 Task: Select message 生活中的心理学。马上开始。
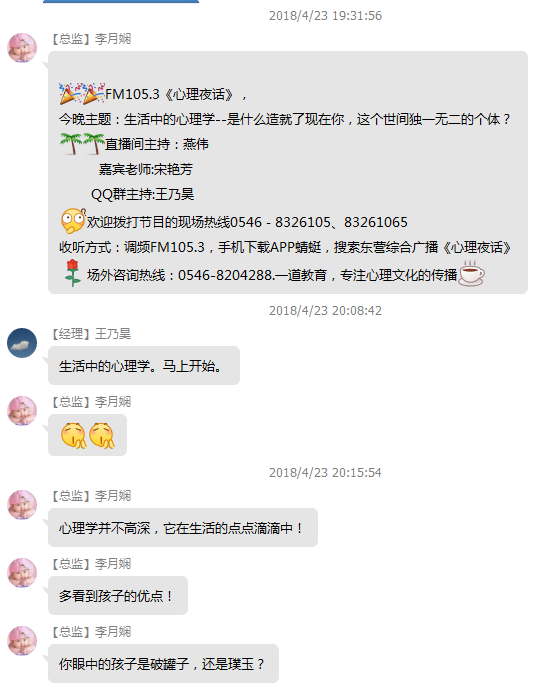144,366
